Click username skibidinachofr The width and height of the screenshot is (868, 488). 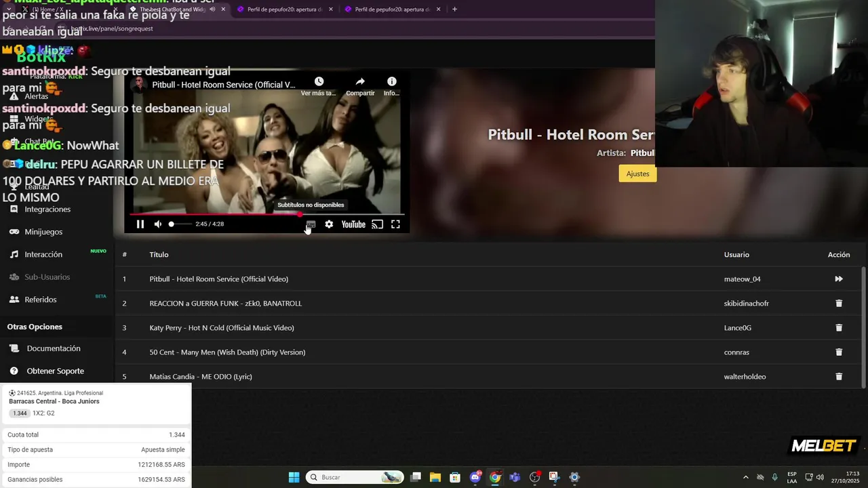[747, 303]
